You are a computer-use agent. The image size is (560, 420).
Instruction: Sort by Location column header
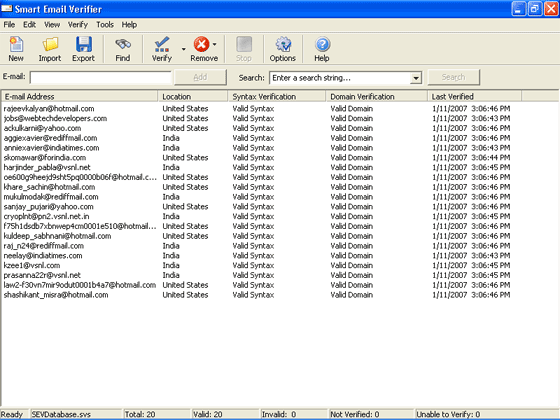(192, 96)
